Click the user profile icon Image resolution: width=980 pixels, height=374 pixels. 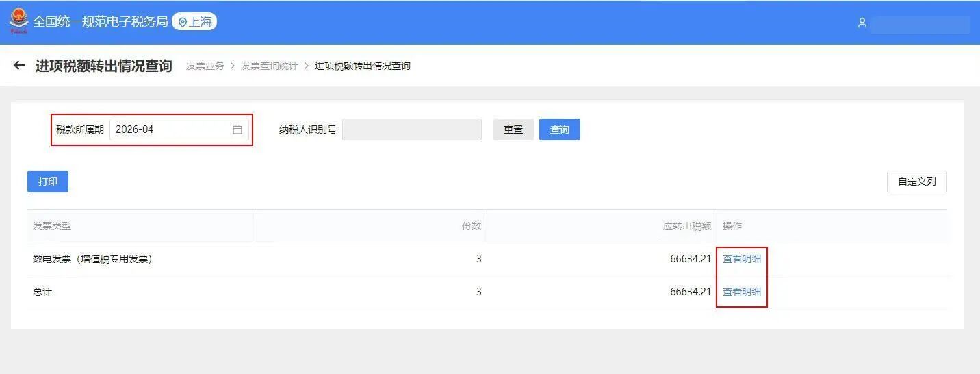[862, 23]
